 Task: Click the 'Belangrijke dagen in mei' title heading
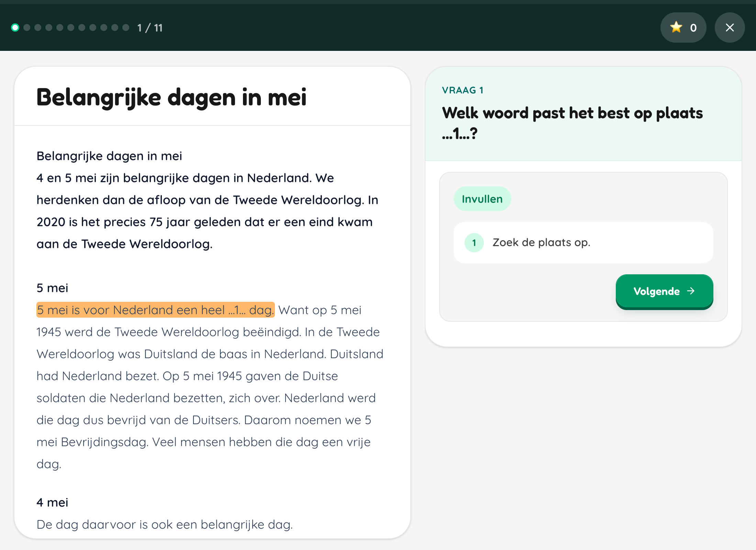coord(171,97)
